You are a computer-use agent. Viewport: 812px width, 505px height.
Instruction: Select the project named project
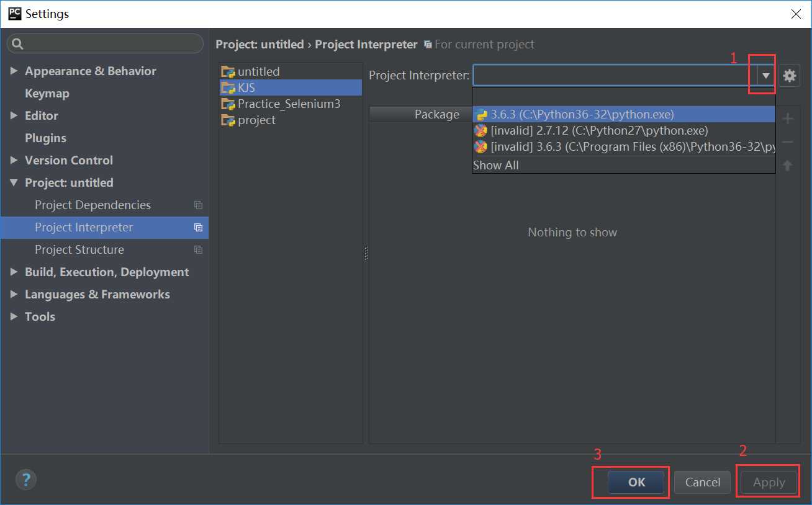coord(256,120)
